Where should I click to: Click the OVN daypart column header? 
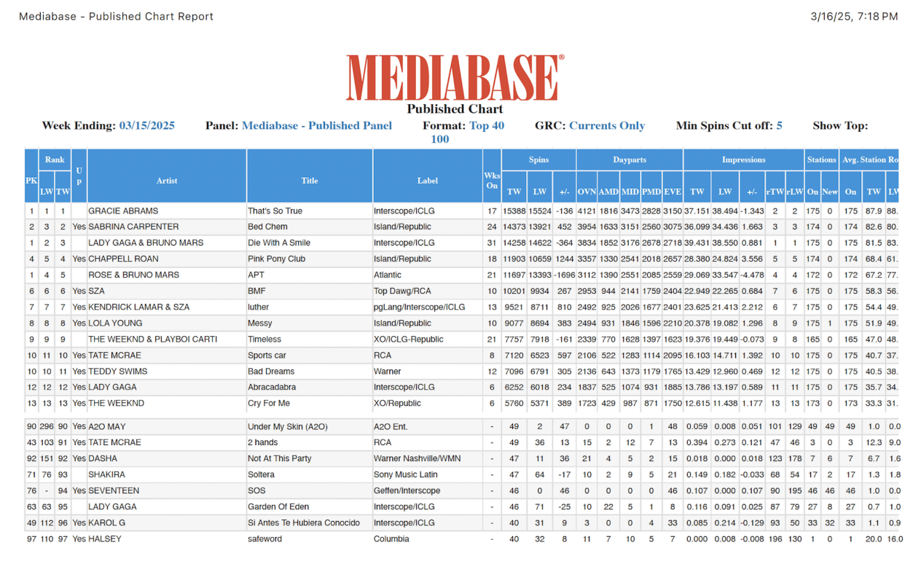coord(587,192)
